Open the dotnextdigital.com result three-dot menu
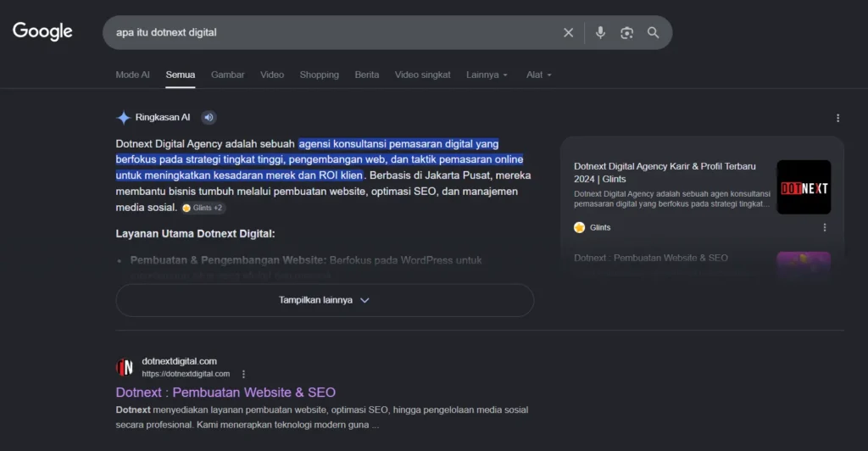Screen dimensions: 868x451 243,374
